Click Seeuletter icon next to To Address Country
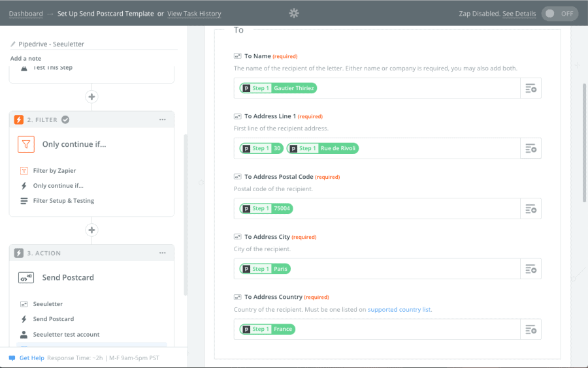Image resolution: width=588 pixels, height=368 pixels. pyautogui.click(x=237, y=298)
